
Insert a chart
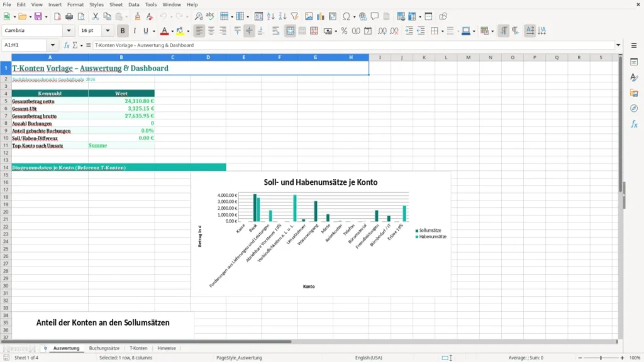click(x=320, y=16)
